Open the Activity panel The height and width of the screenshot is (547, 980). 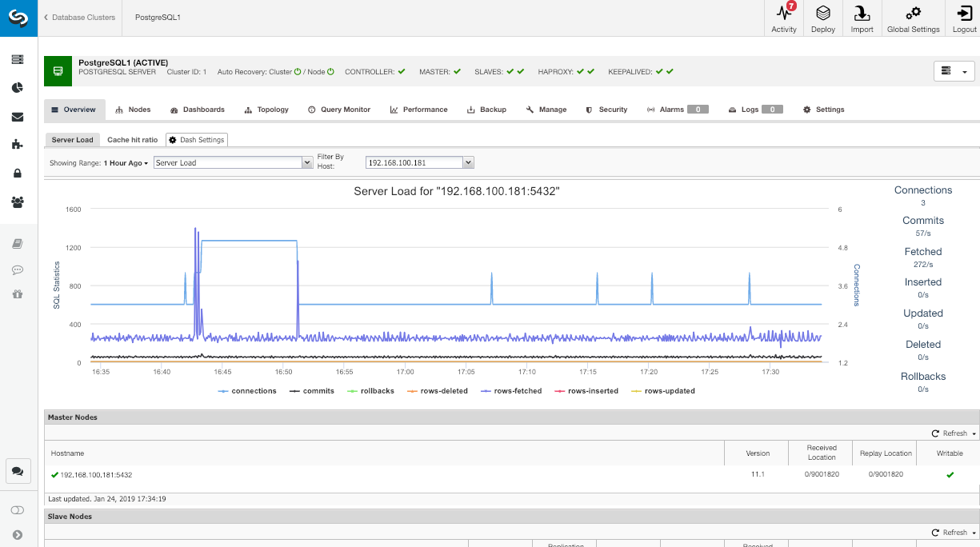784,18
